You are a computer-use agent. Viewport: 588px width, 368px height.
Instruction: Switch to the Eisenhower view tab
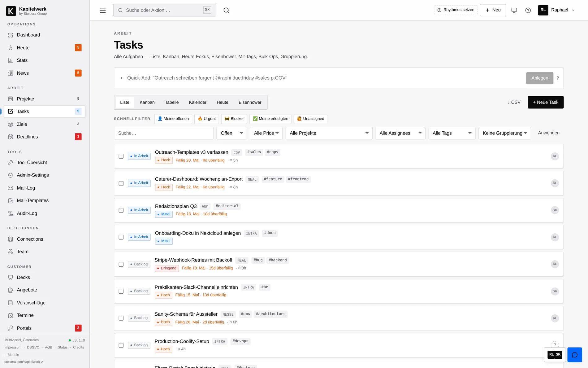pos(250,102)
